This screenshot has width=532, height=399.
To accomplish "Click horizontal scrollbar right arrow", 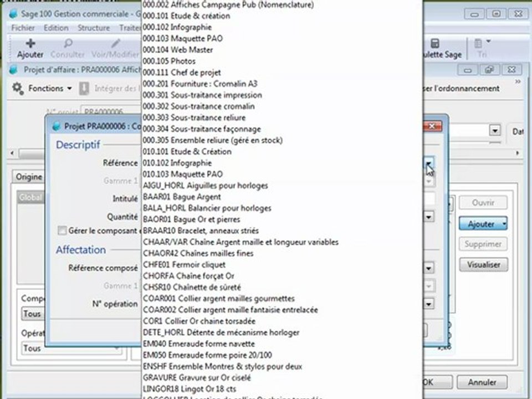I will pyautogui.click(x=518, y=153).
